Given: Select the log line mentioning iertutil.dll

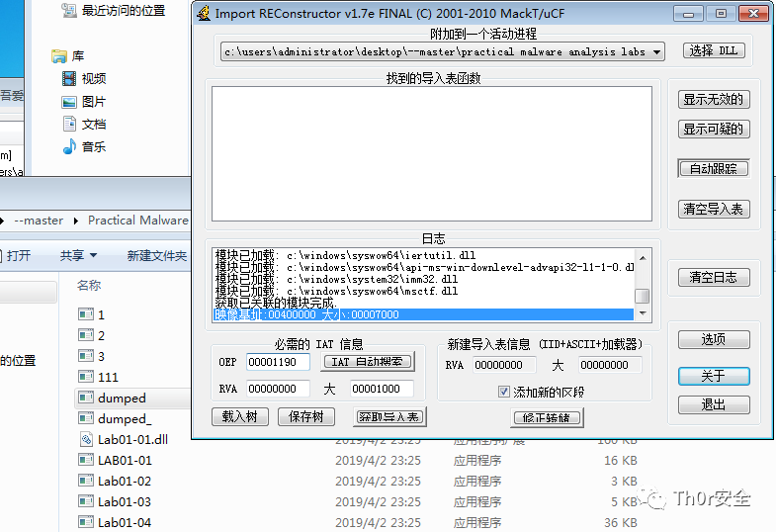Looking at the screenshot, I should [345, 255].
